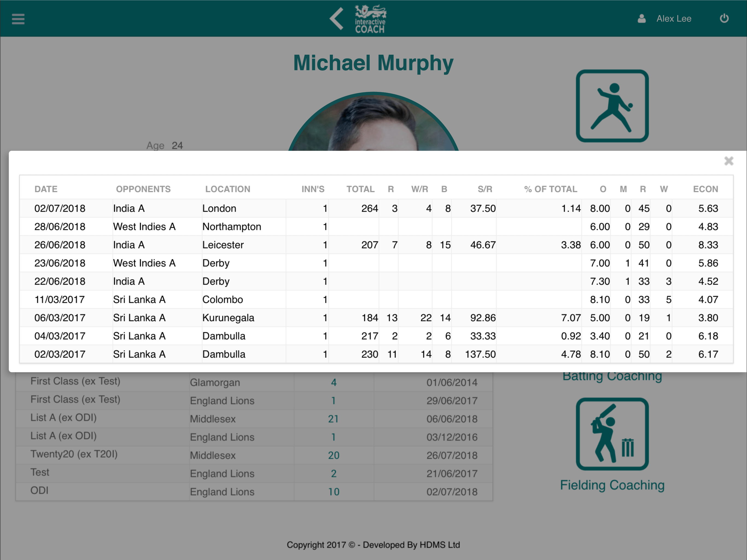
Task: Click the % OF TOTAL column header
Action: click(550, 189)
